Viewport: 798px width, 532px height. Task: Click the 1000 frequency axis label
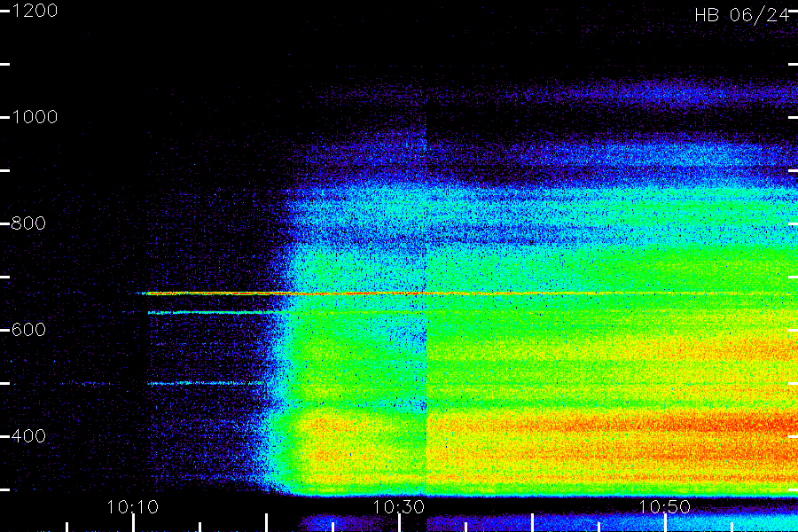coord(34,117)
